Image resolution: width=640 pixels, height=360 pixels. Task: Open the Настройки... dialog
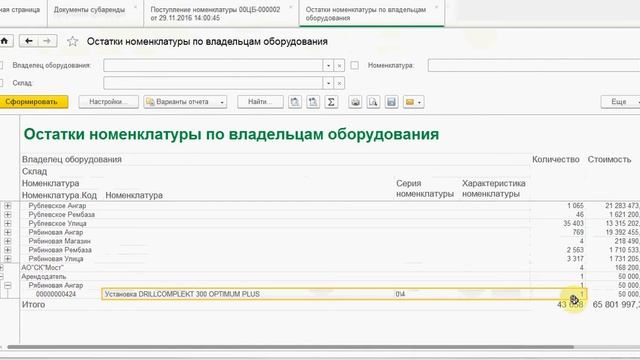click(108, 102)
